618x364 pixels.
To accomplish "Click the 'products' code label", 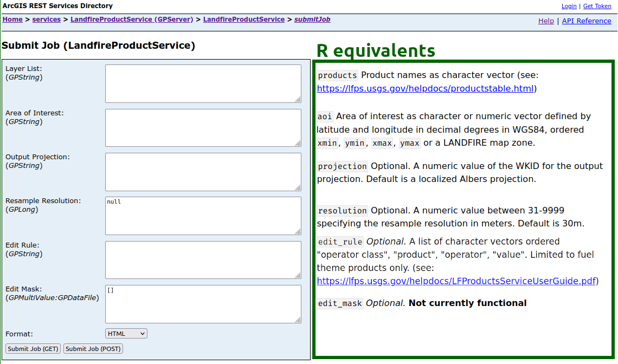I will tap(337, 75).
